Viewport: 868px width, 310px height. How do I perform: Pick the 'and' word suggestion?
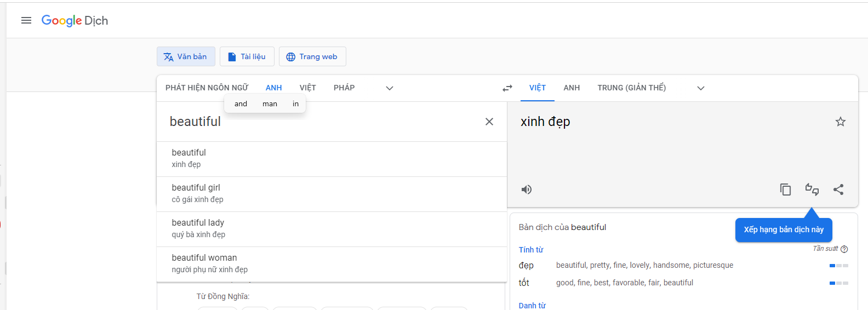[x=241, y=104]
